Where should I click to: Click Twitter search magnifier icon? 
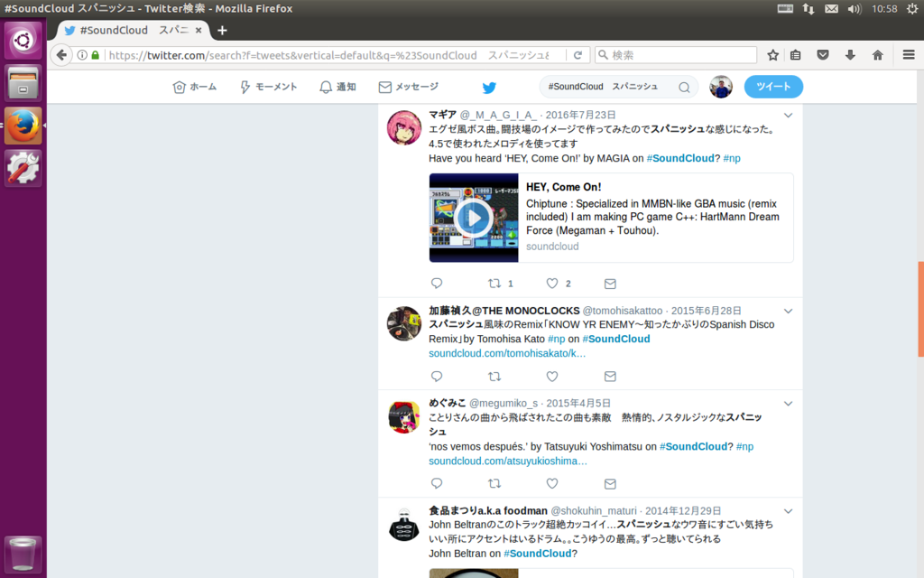point(684,88)
